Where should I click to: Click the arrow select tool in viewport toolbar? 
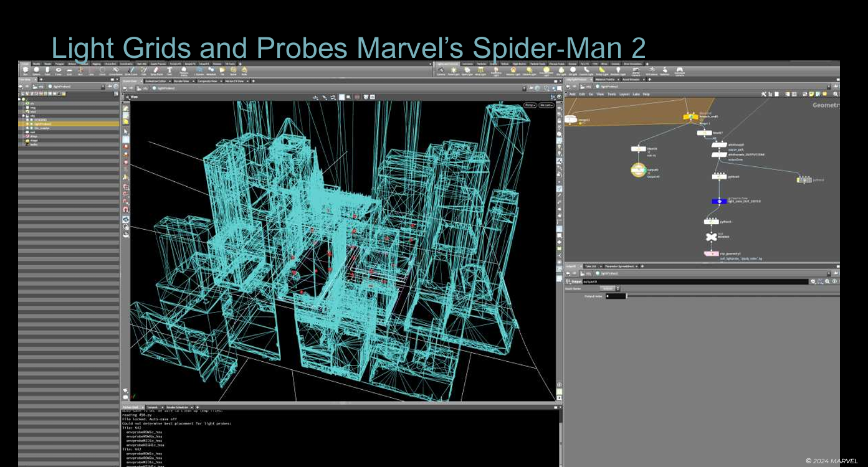(125, 131)
